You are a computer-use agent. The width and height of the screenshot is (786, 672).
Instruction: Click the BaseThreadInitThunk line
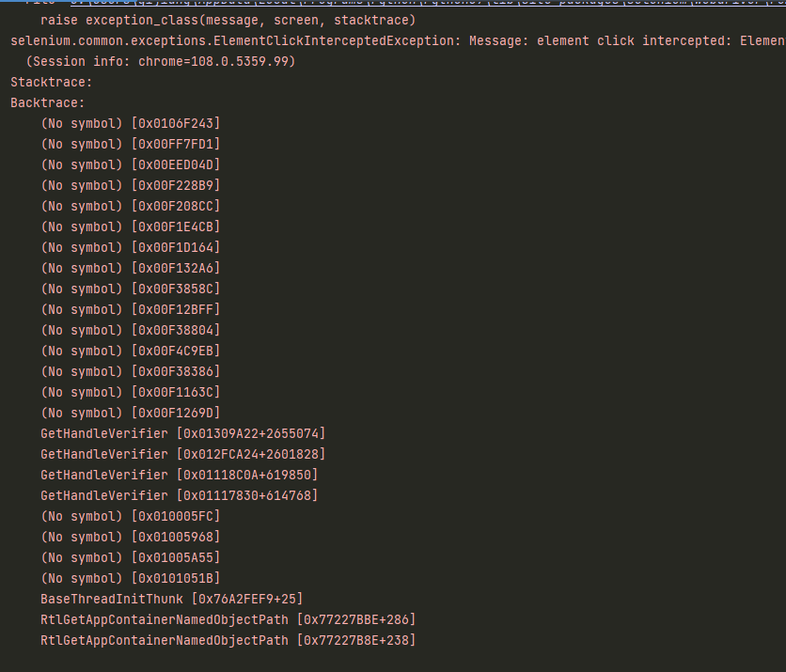171,599
